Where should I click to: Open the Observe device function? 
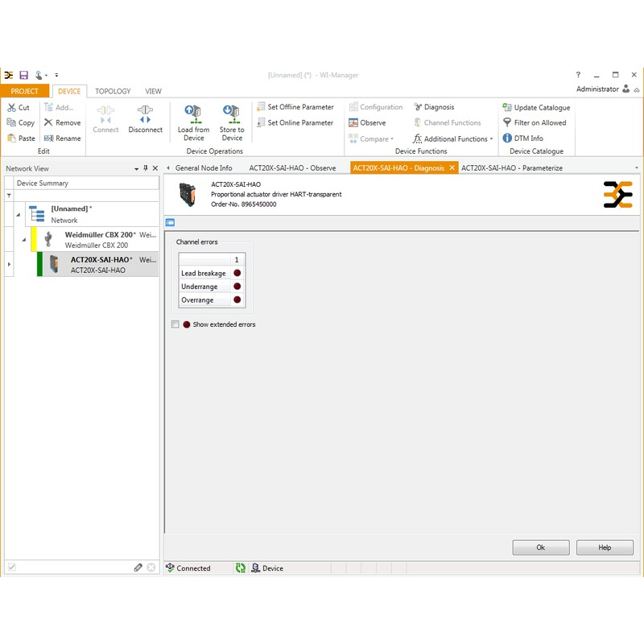pyautogui.click(x=367, y=123)
